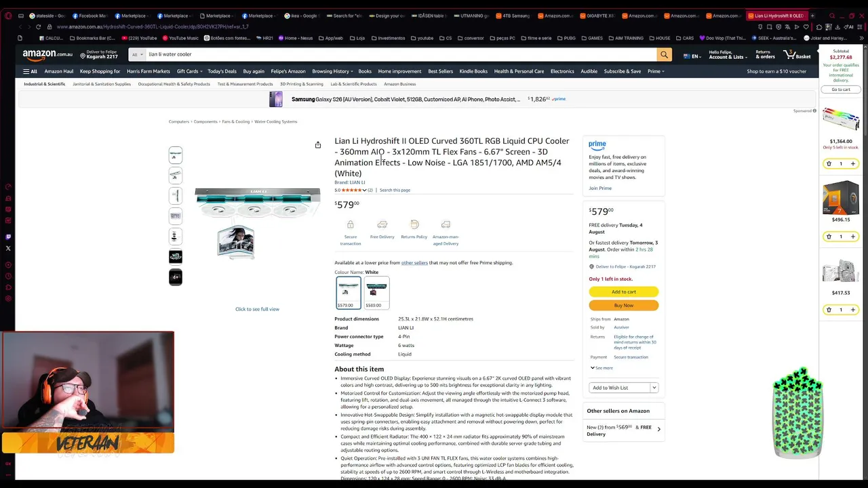Screen dimensions: 868x488
Task: Open a new browser tab with plus icon
Action: coord(812,16)
